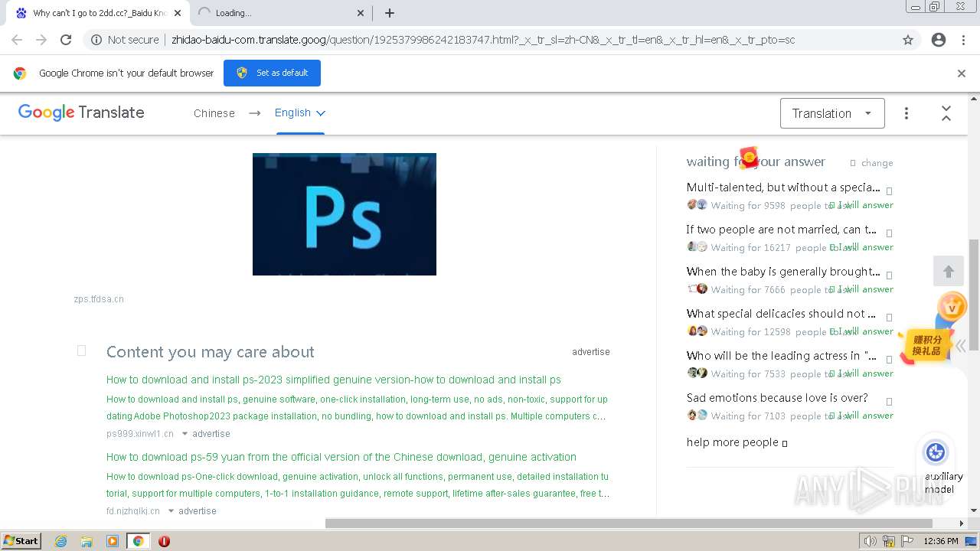Click the red envelope icon near waiting header

coord(749,158)
